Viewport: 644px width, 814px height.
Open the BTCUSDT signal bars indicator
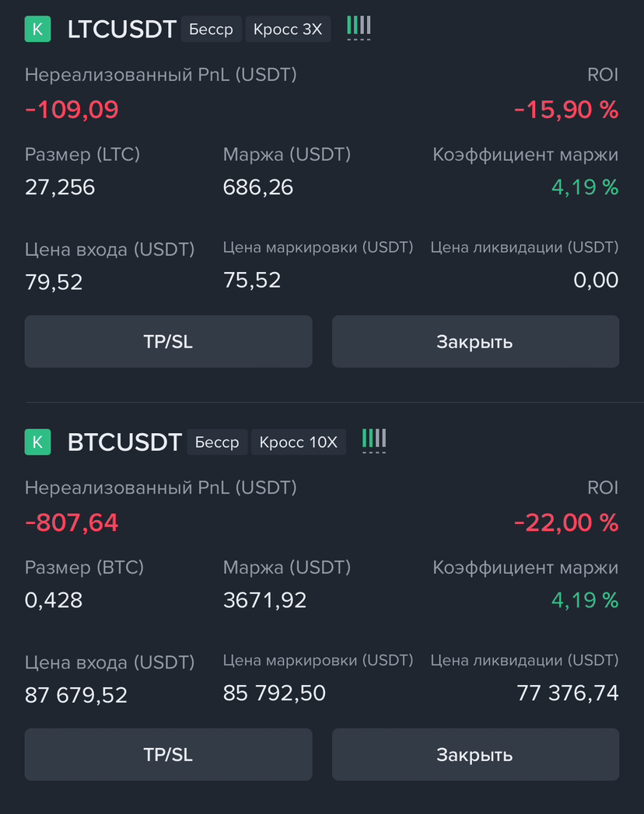(374, 441)
